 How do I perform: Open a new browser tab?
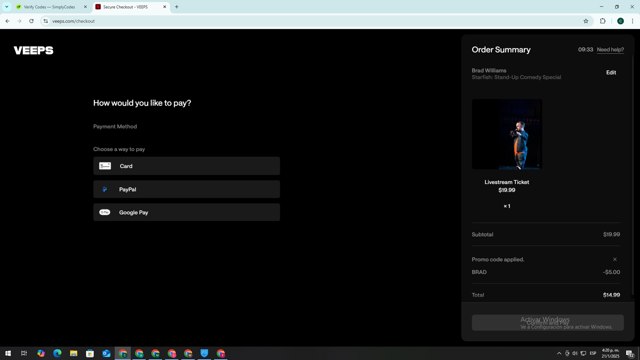[176, 7]
